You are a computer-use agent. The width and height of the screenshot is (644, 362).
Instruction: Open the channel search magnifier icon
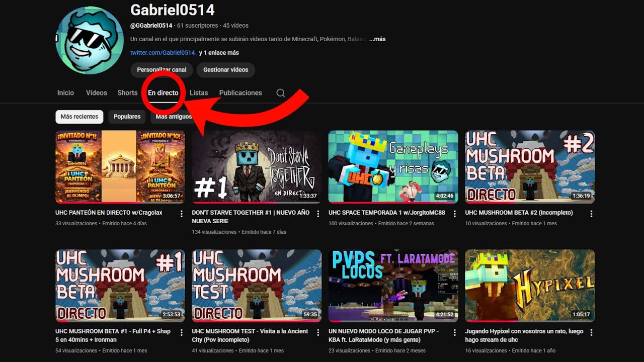[281, 93]
